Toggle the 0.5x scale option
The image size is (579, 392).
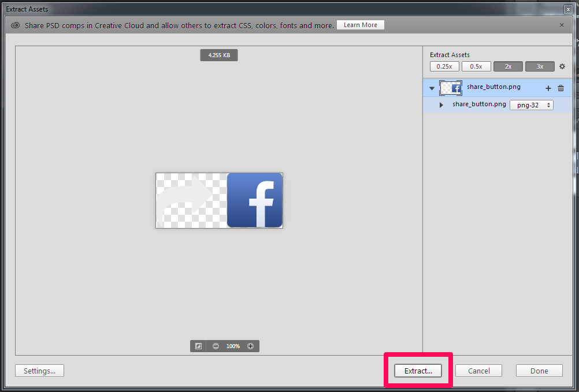pyautogui.click(x=476, y=66)
